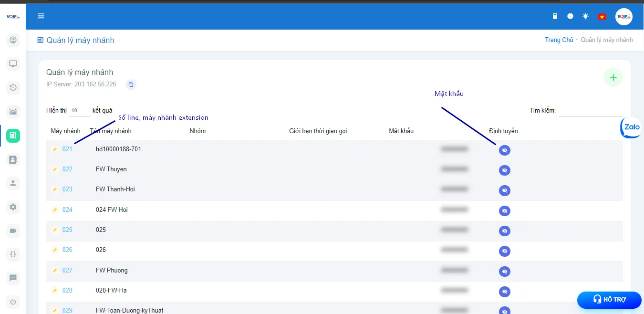Click the name FW Phuong
The width and height of the screenshot is (644, 314).
[112, 271]
